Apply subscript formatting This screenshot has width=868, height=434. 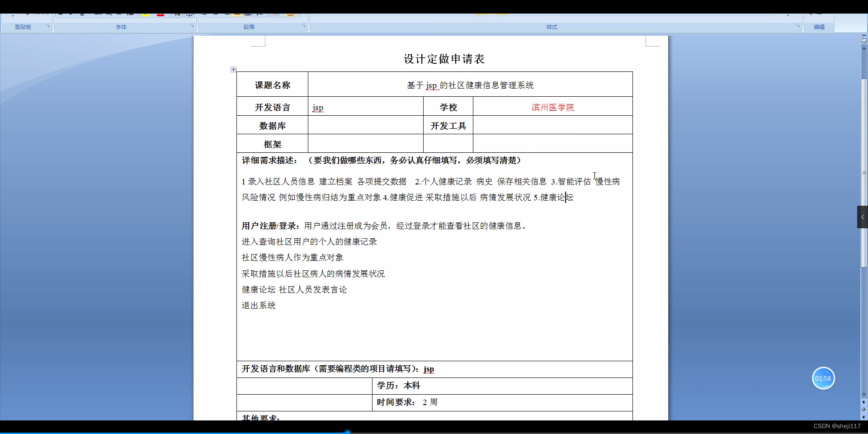[109, 14]
